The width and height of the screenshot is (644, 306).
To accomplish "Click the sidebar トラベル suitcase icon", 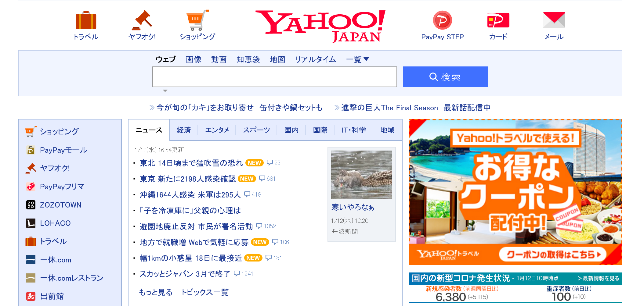I will 31,241.
